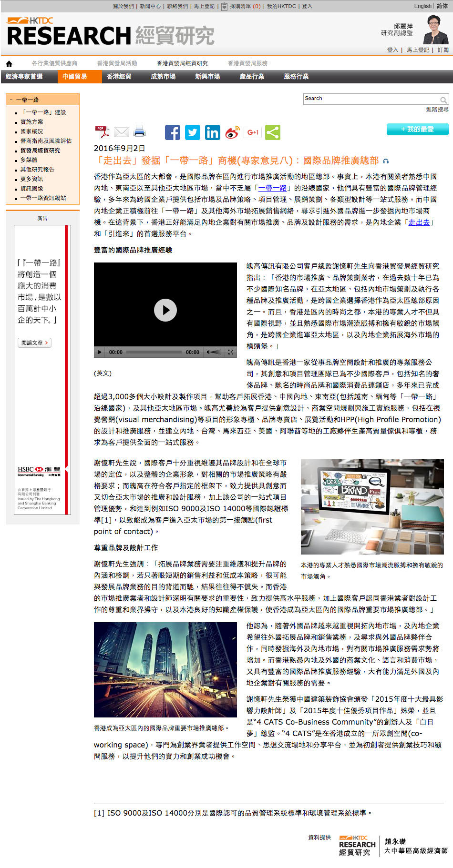Select the 香港經貿 tab
Viewport: 453px width, 868px height.
[x=119, y=77]
